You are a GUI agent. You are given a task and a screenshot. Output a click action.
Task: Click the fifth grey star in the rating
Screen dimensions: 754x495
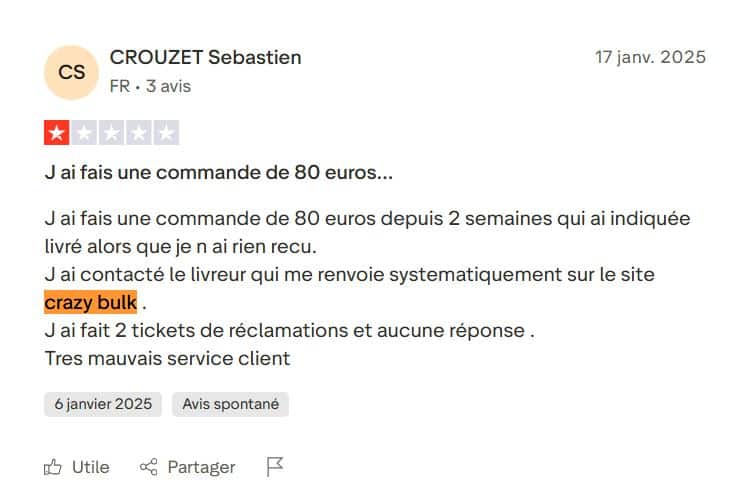pos(166,133)
